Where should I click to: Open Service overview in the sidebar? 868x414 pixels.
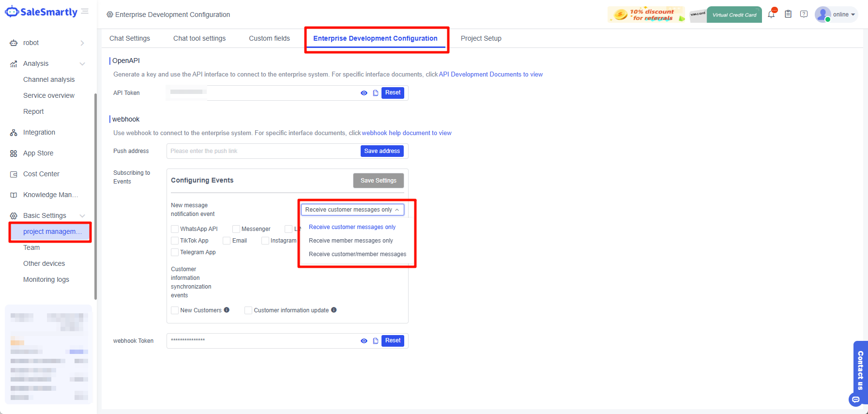[x=49, y=95]
